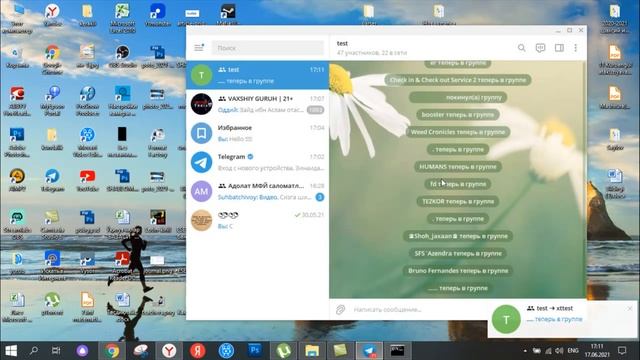Open YouTube desktop shortcut icon
This screenshot has width=640, height=360.
pos(87,180)
